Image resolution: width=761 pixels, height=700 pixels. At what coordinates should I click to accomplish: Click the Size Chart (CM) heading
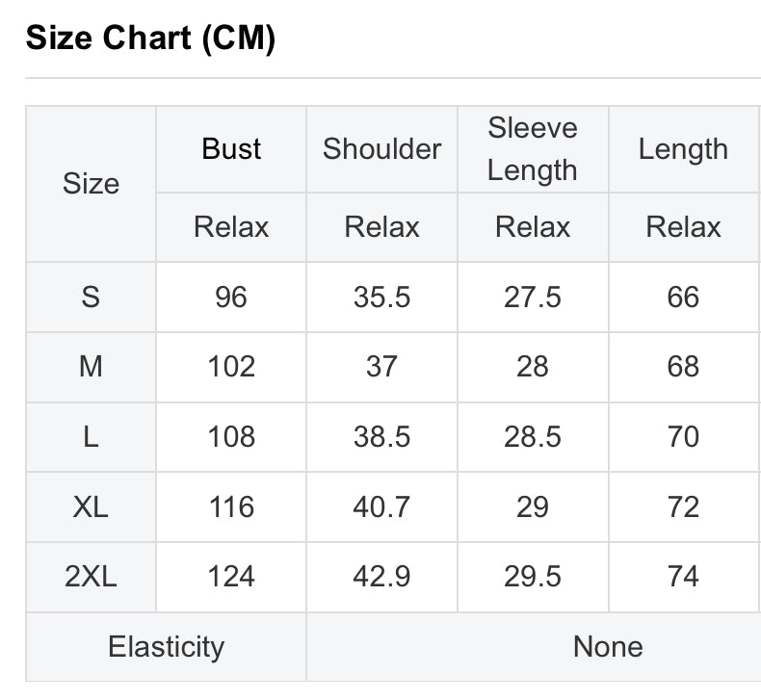tap(150, 39)
